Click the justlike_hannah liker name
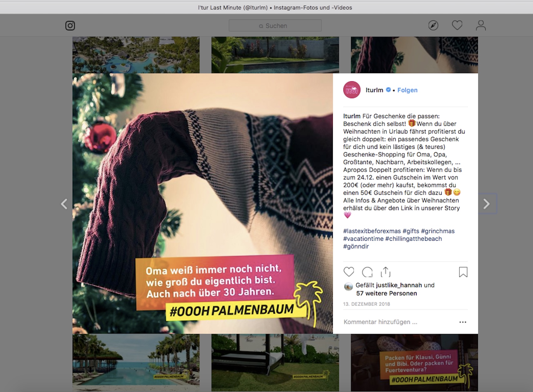 [x=399, y=285]
